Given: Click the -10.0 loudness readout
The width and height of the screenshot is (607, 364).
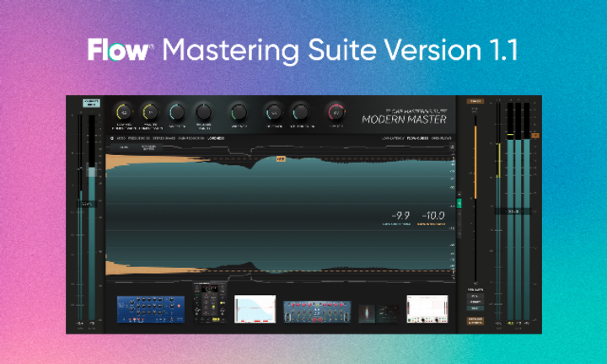Looking at the screenshot, I should pyautogui.click(x=433, y=216).
